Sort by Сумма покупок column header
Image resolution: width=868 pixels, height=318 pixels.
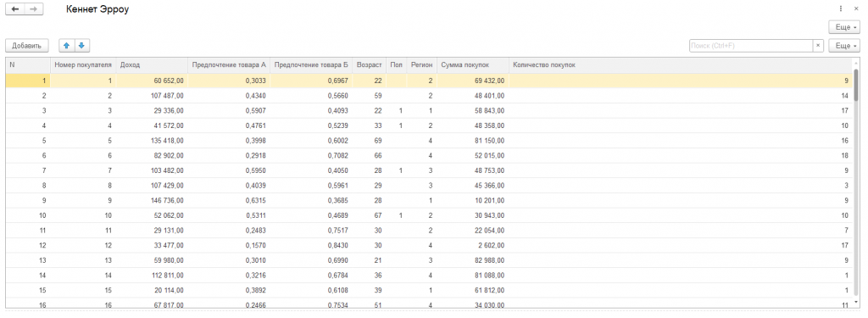click(473, 64)
